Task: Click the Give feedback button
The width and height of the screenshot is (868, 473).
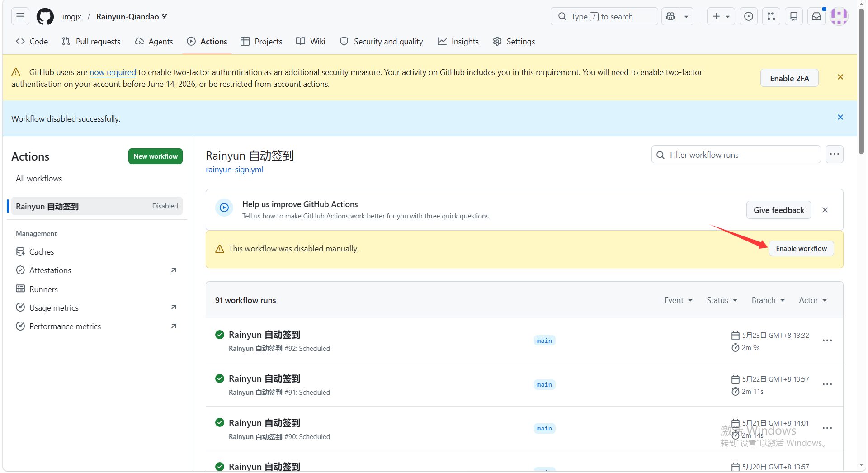Action: (x=778, y=210)
